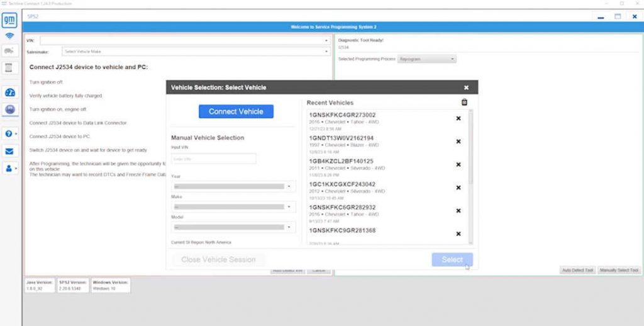Open the gauge dashboard icon in sidebar

tap(9, 93)
